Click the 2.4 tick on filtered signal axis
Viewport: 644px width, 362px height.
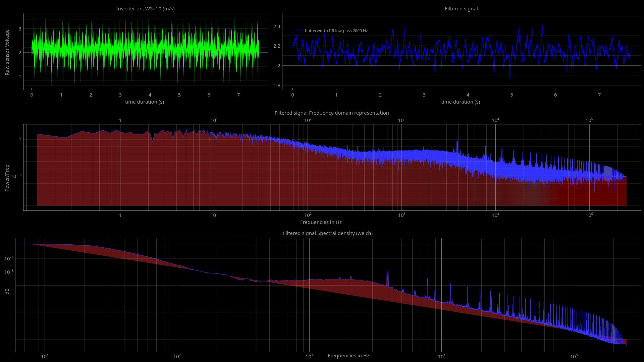tap(276, 26)
